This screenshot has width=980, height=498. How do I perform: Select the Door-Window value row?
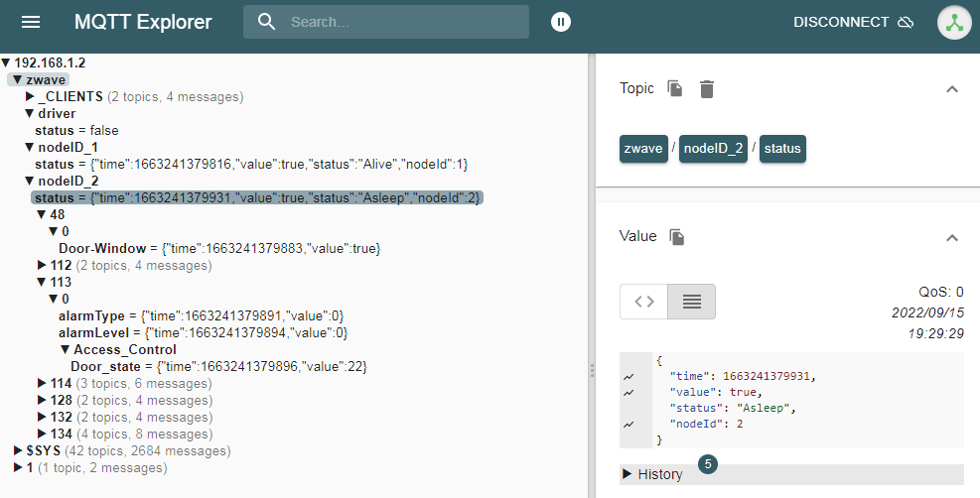[x=219, y=248]
